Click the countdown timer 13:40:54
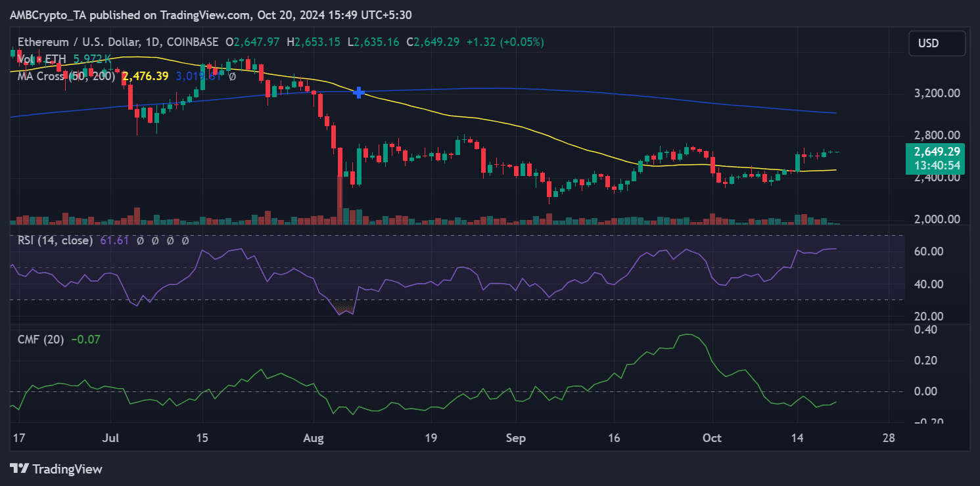 point(935,165)
